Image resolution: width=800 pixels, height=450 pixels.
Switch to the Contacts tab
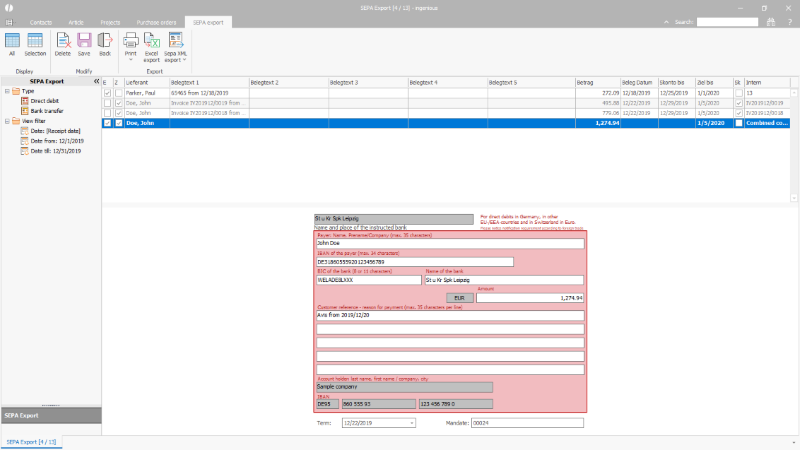click(x=41, y=21)
